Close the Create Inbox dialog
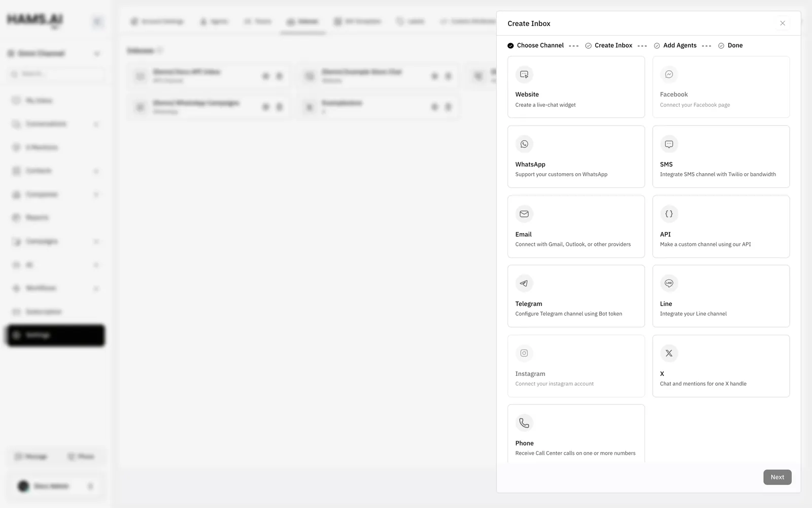Image resolution: width=812 pixels, height=508 pixels. tap(783, 23)
